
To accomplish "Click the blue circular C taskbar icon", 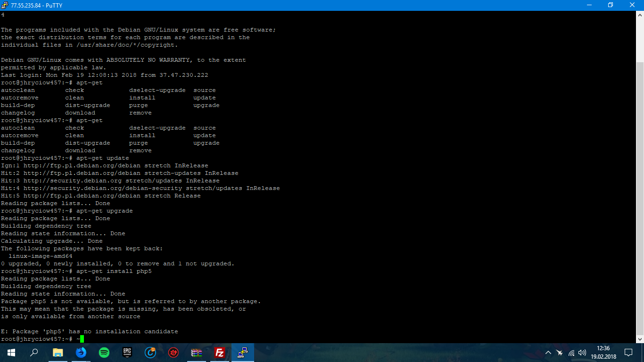I will click(150, 353).
